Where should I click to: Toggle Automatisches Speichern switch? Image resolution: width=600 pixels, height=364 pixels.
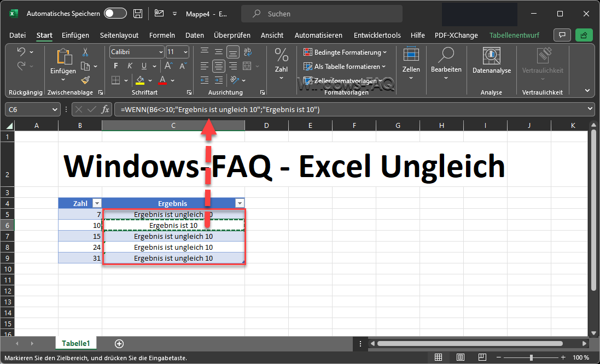115,13
